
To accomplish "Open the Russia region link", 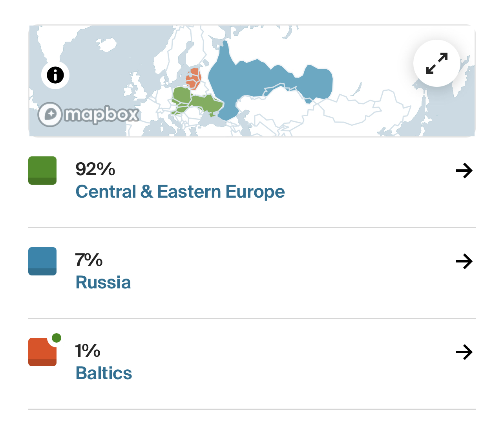I will pyautogui.click(x=103, y=283).
